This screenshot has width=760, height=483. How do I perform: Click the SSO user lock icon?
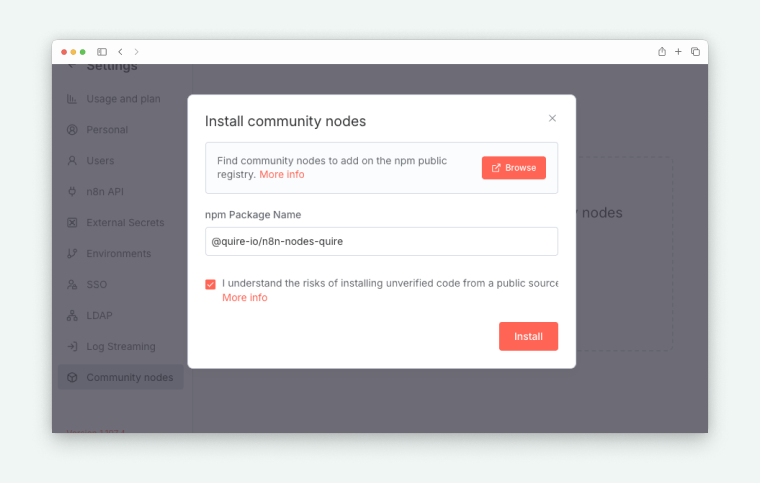(x=72, y=285)
